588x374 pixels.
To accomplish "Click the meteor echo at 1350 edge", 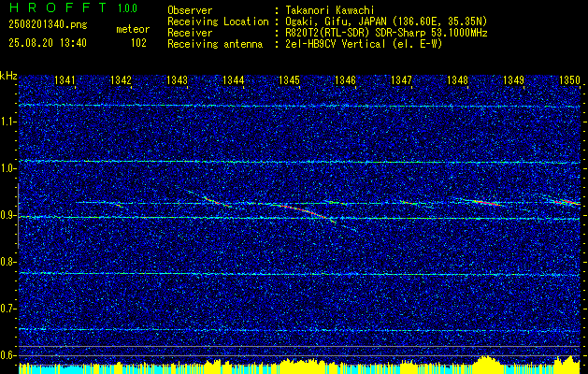I will 566,202.
